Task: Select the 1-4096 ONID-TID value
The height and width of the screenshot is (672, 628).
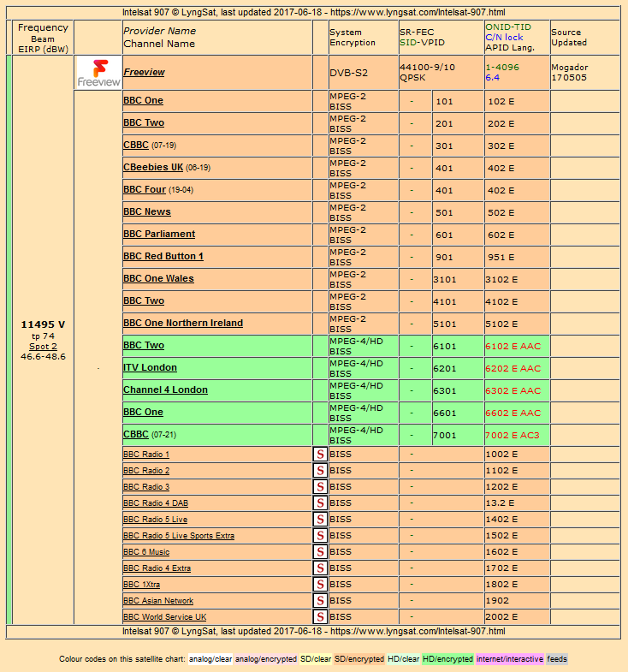Action: tap(502, 68)
